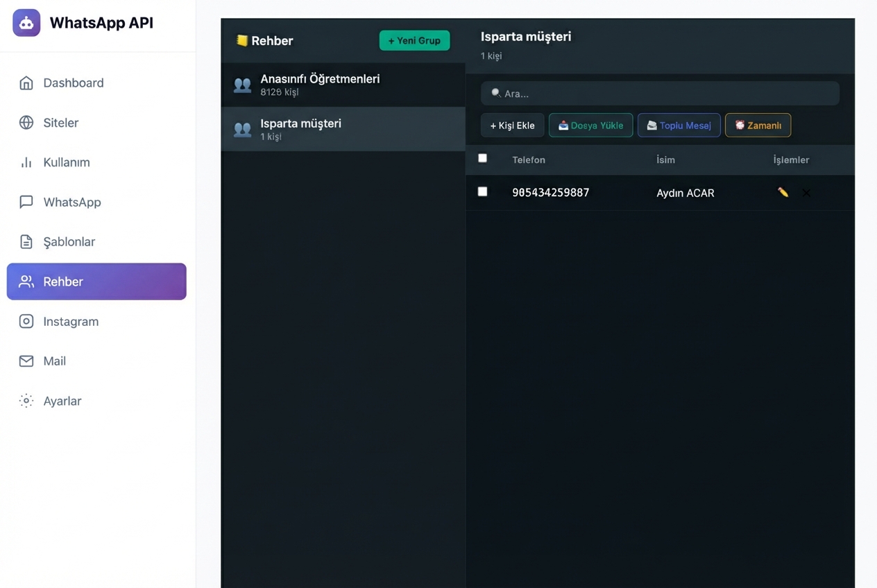Toggle the select-all checkbox in table header
The height and width of the screenshot is (588, 877).
tap(482, 158)
